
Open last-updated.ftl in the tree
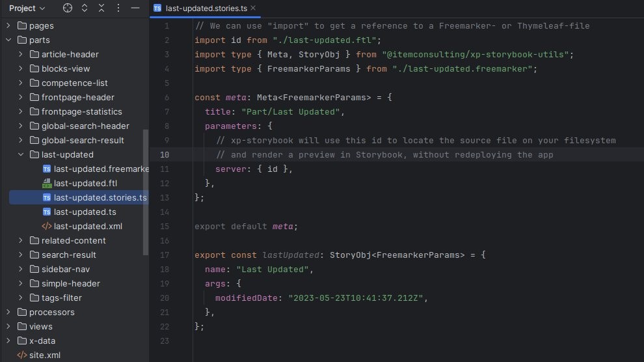[85, 183]
